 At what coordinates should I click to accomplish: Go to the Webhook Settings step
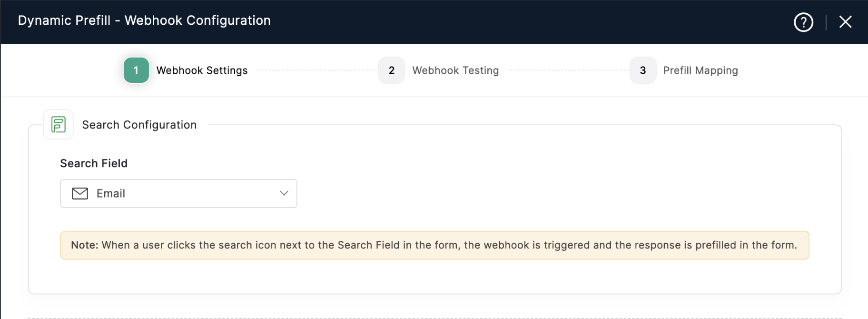[x=202, y=70]
